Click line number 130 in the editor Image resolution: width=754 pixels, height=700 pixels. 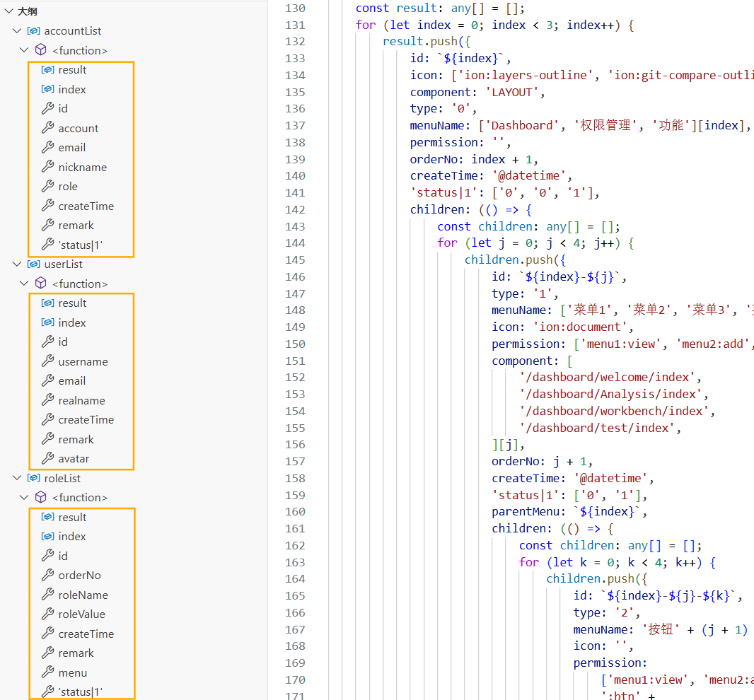(x=295, y=8)
